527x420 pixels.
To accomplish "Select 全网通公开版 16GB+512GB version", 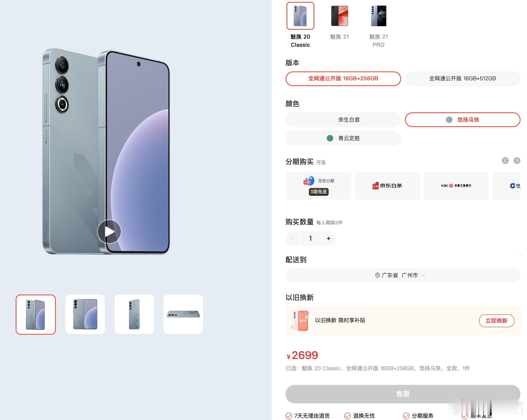I will [462, 79].
